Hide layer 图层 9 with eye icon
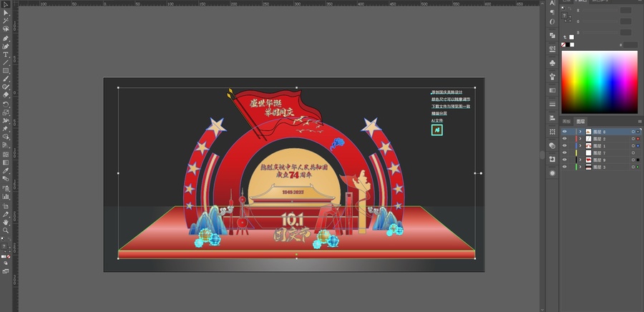Viewport: 644px width, 312px height. point(565,160)
